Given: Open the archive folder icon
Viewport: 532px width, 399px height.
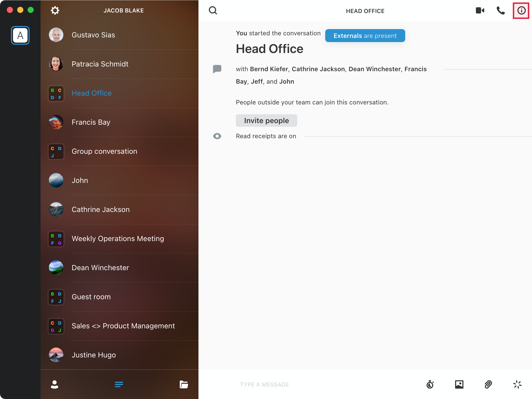Looking at the screenshot, I should click(x=184, y=384).
